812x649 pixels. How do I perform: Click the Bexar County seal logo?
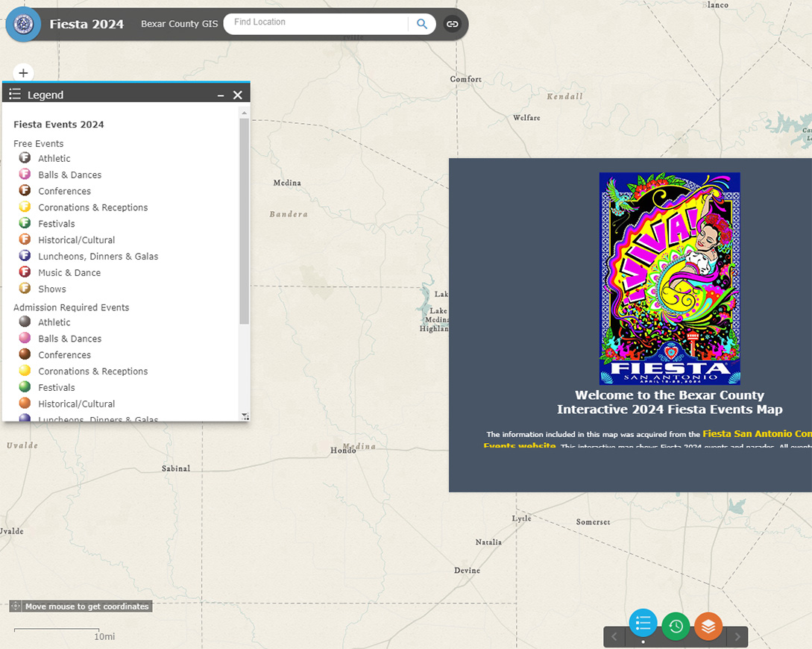click(x=23, y=25)
